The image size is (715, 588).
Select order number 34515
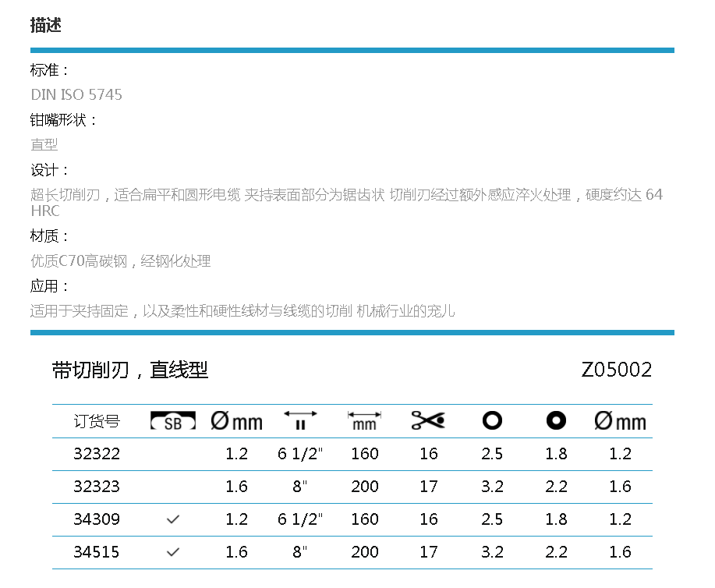(x=97, y=552)
